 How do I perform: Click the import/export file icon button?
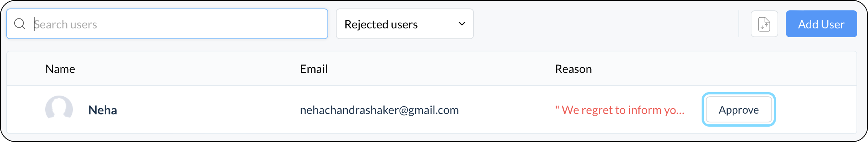(764, 24)
